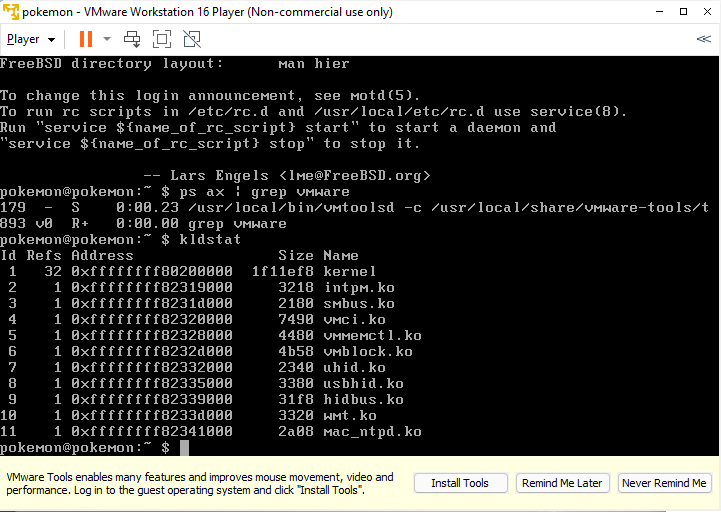Close the VMware Player window
721x512 pixels.
point(707,12)
